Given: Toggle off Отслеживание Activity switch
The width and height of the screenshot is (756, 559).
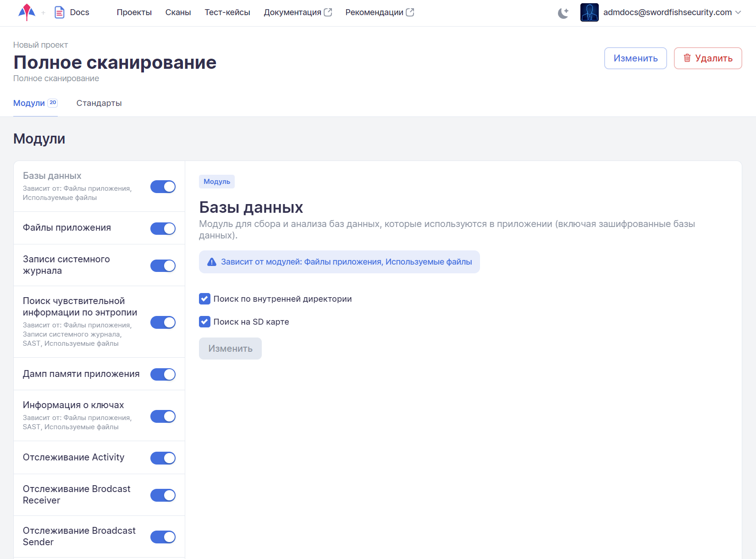Looking at the screenshot, I should click(x=163, y=458).
